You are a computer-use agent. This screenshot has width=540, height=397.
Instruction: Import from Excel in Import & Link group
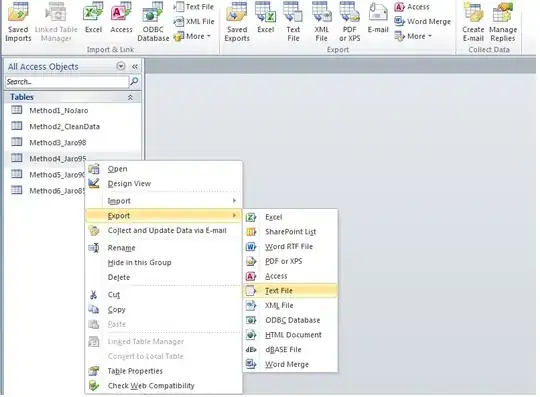coord(93,18)
